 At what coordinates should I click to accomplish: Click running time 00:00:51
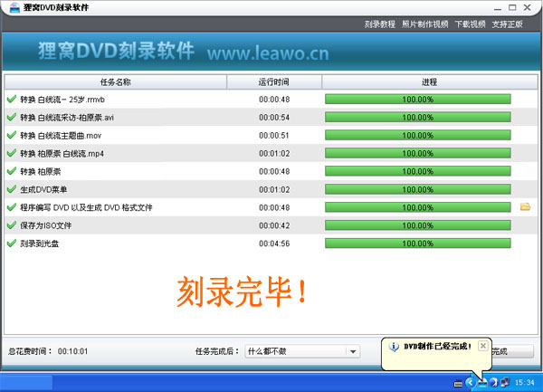tap(274, 136)
